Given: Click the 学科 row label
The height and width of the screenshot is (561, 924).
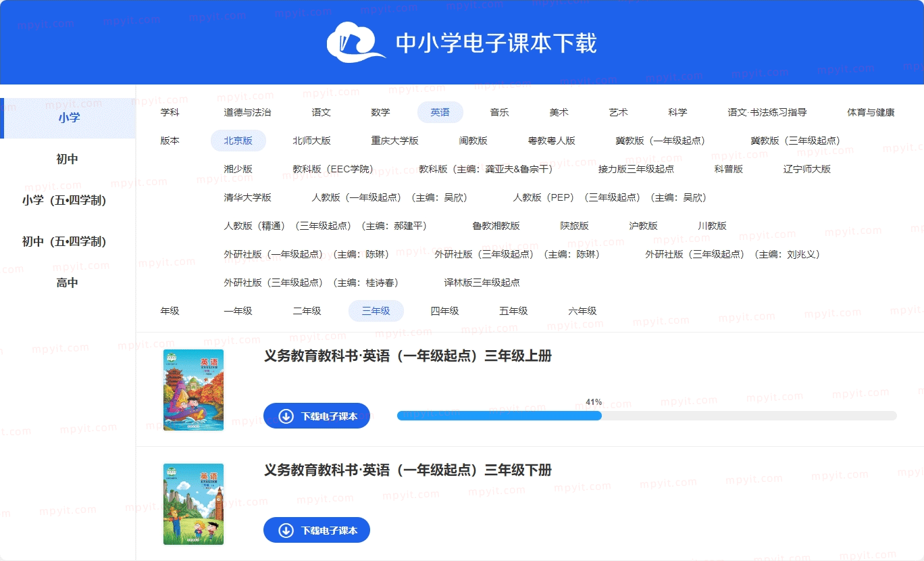Looking at the screenshot, I should (170, 112).
